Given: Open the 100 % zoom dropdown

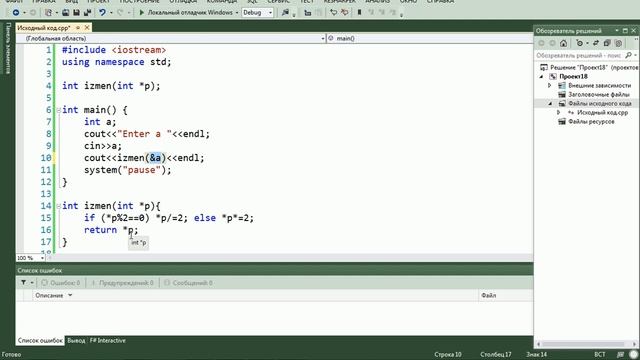Looking at the screenshot, I should tap(31, 258).
